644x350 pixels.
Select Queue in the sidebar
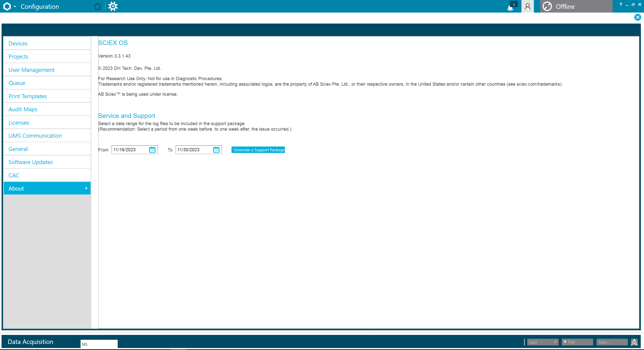tap(47, 83)
